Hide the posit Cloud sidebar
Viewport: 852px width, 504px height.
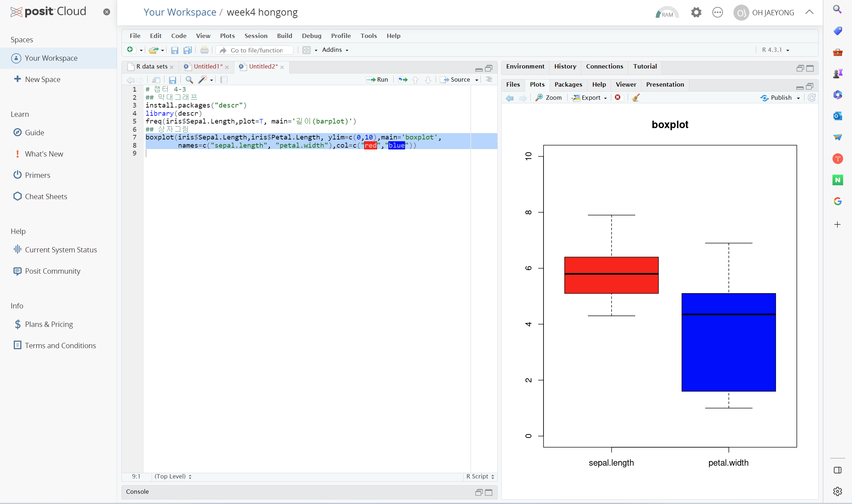106,12
